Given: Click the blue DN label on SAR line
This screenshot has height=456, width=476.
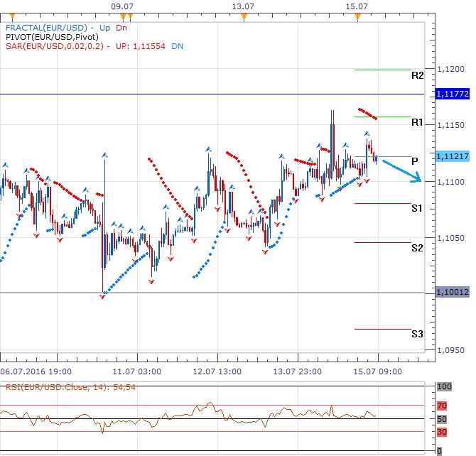Looking at the screenshot, I should tap(177, 45).
